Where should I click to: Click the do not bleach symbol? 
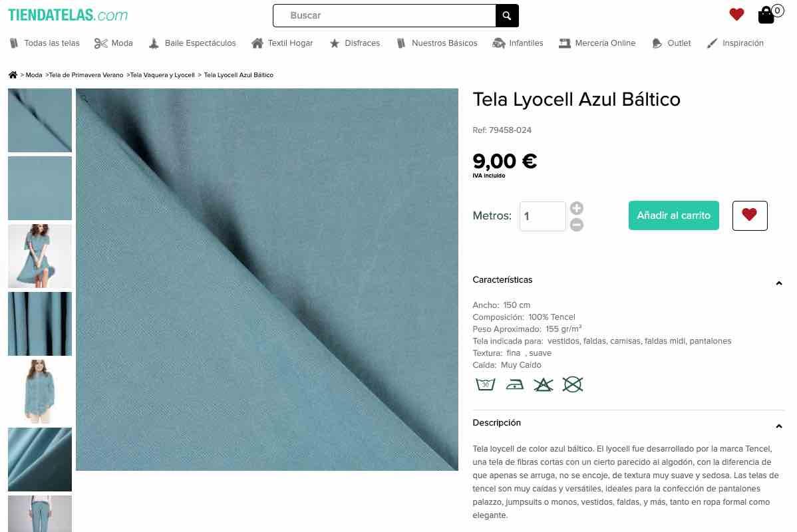click(x=544, y=384)
